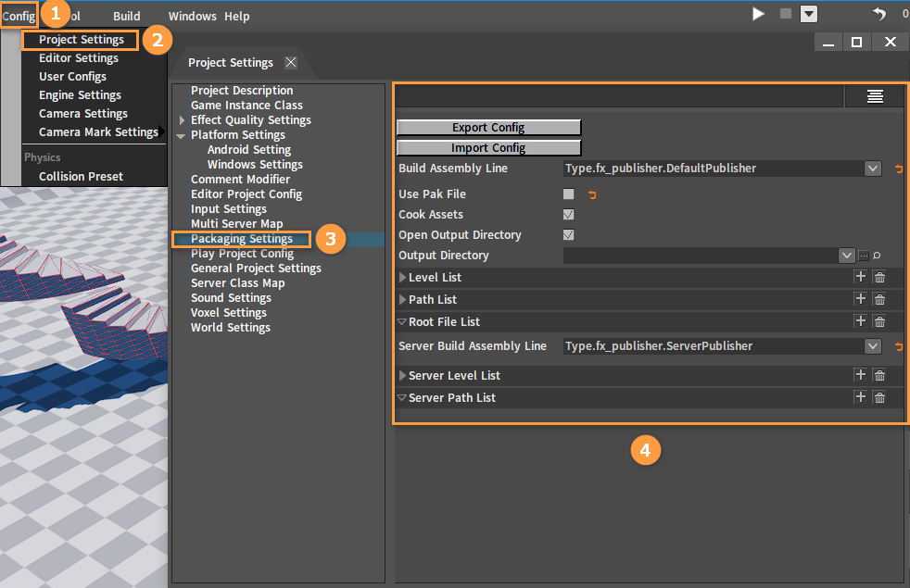Close the Project Settings tab
The image size is (910, 588).
tap(291, 62)
